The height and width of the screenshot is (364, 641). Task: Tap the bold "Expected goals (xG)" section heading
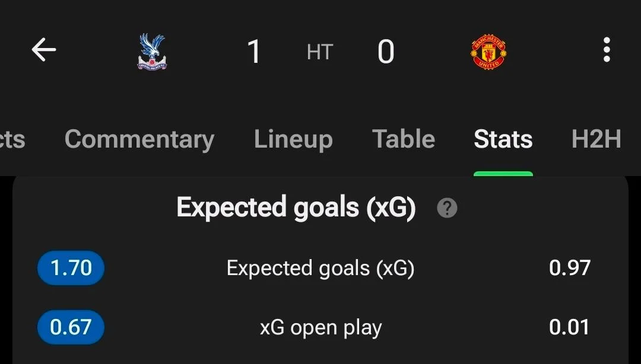click(296, 208)
